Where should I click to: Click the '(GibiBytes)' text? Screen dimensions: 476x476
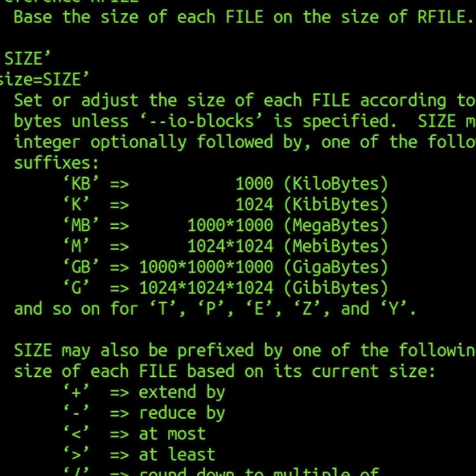tap(336, 288)
